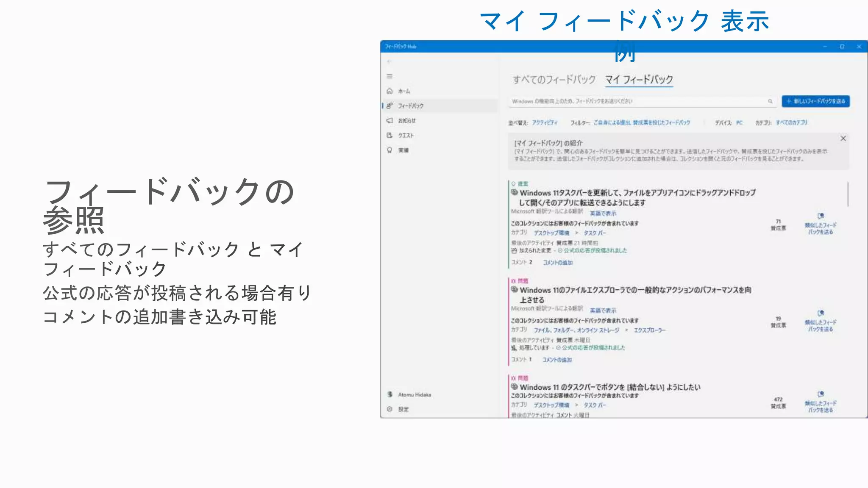Click 公式の応答が投稿されました on drag-drop item
868x488 pixels.
tap(592, 250)
